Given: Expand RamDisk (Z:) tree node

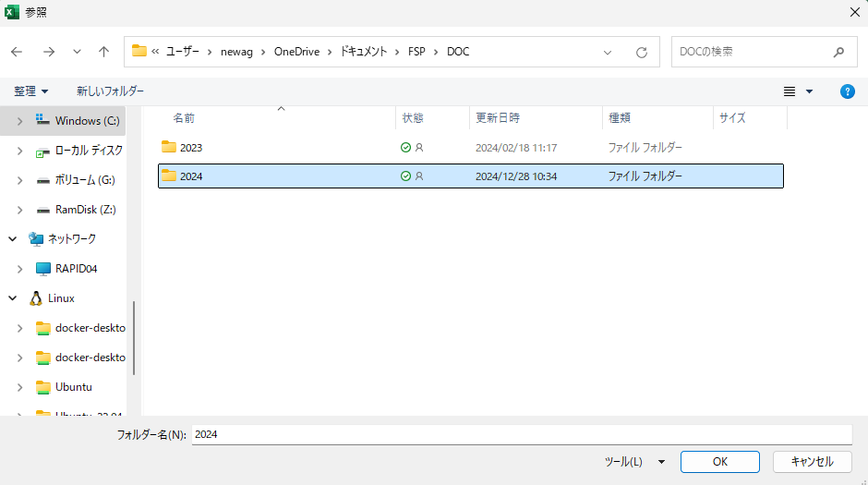Looking at the screenshot, I should (19, 210).
